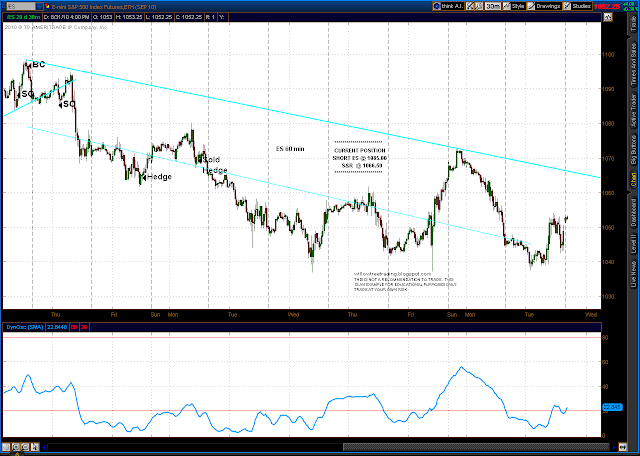The width and height of the screenshot is (640, 456).
Task: Open the Drawings pencil menu
Action: click(x=544, y=6)
